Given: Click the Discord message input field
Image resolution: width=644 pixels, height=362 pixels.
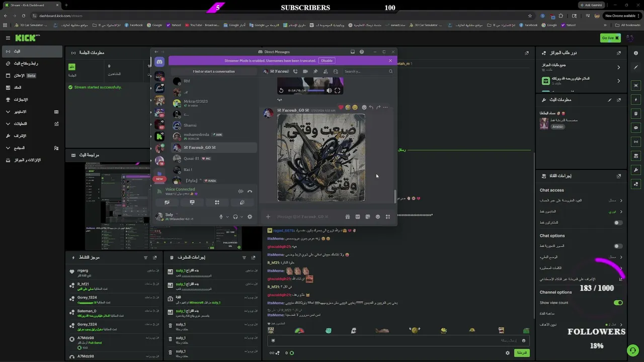Looking at the screenshot, I should pos(308,217).
